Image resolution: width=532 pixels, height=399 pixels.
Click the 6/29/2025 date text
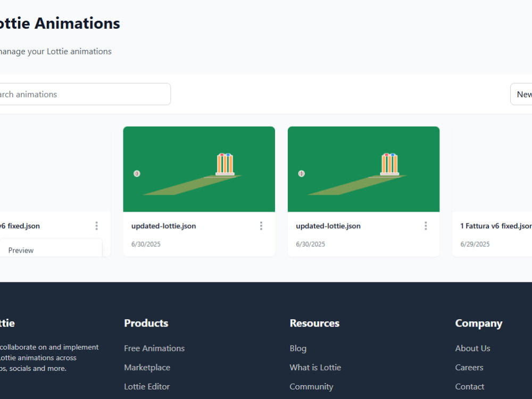[x=475, y=244]
